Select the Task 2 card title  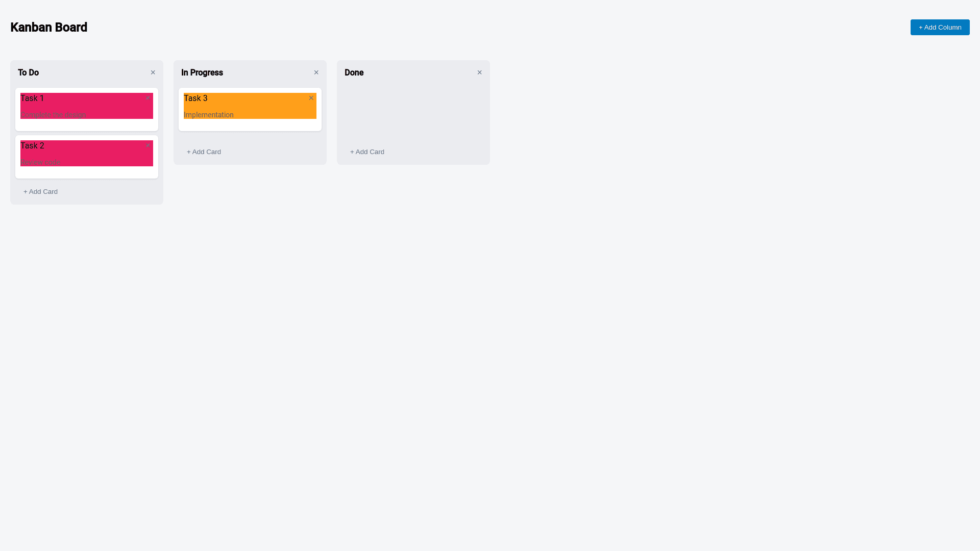(32, 146)
